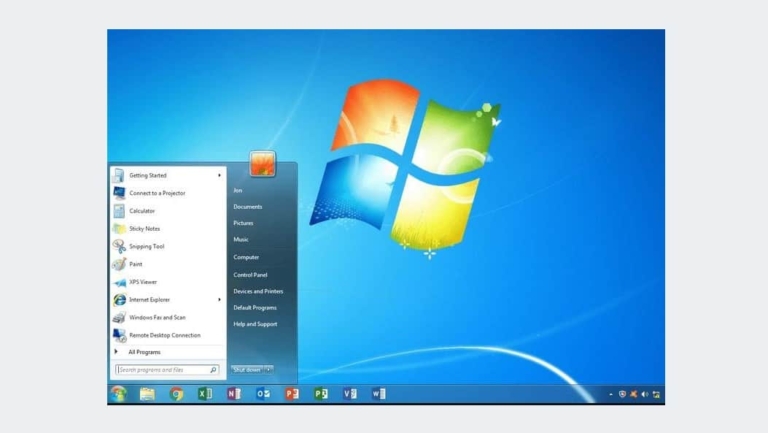This screenshot has height=433, width=768.
Task: Open Documents from the Start menu
Action: pos(247,207)
